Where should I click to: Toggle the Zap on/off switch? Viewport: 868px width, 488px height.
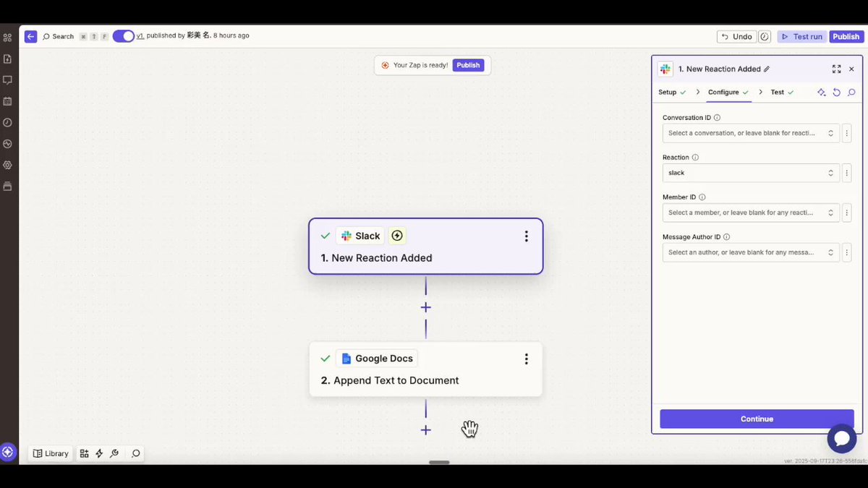click(x=124, y=36)
